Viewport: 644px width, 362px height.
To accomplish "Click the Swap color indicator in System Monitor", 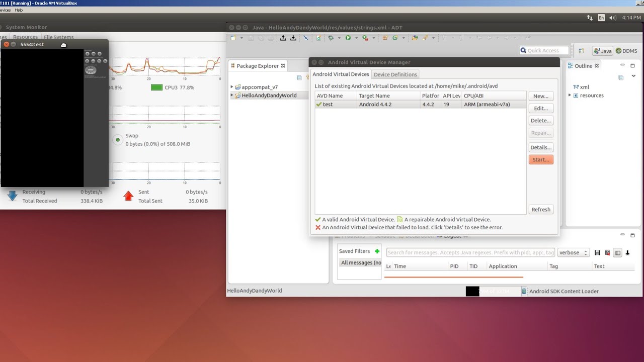I will click(x=118, y=140).
